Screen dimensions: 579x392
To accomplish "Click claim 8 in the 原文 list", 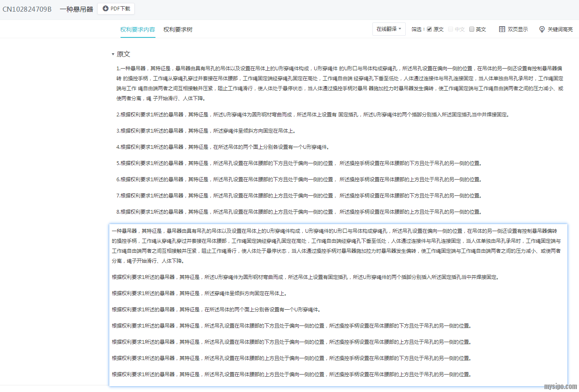I will pos(298,212).
